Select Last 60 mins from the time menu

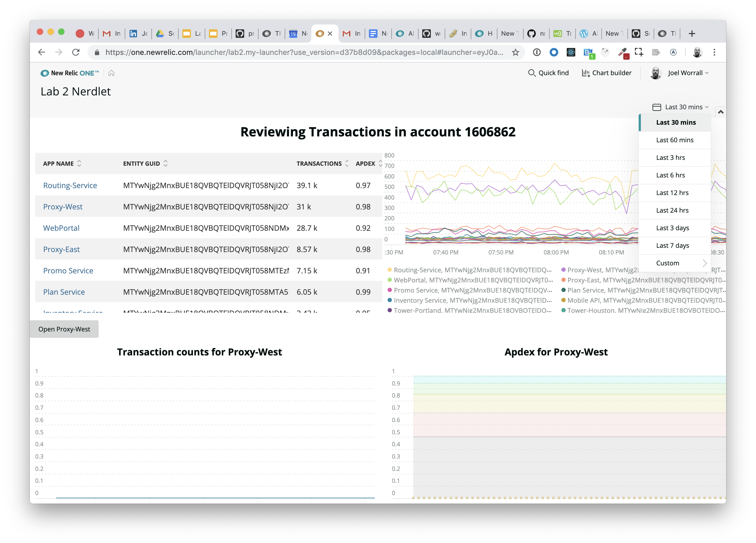pyautogui.click(x=674, y=140)
